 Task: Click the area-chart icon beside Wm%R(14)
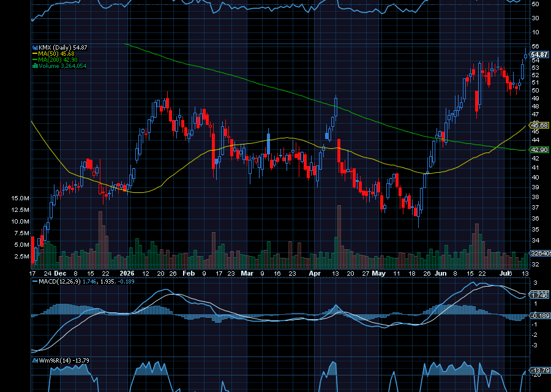[x=35, y=360]
